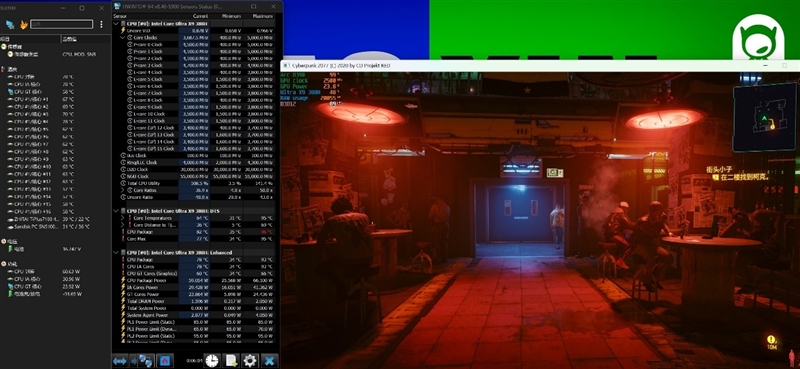Click the flame stress test icon in AIDA64

(x=23, y=24)
